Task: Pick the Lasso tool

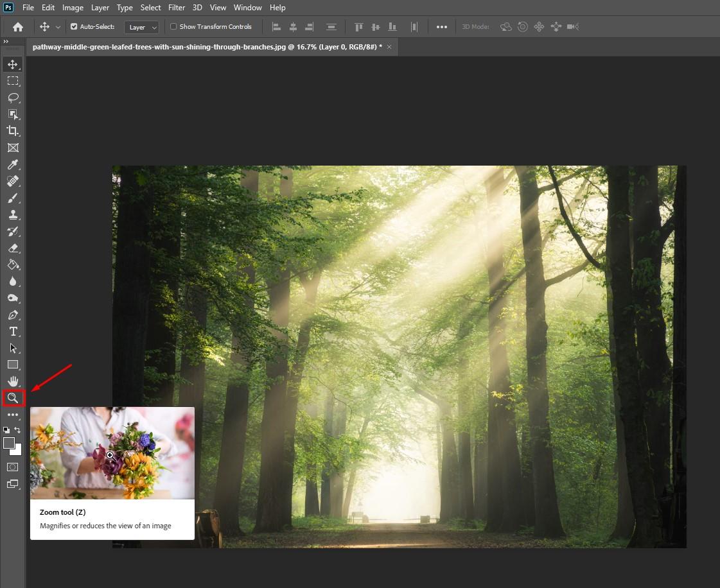Action: (x=12, y=98)
